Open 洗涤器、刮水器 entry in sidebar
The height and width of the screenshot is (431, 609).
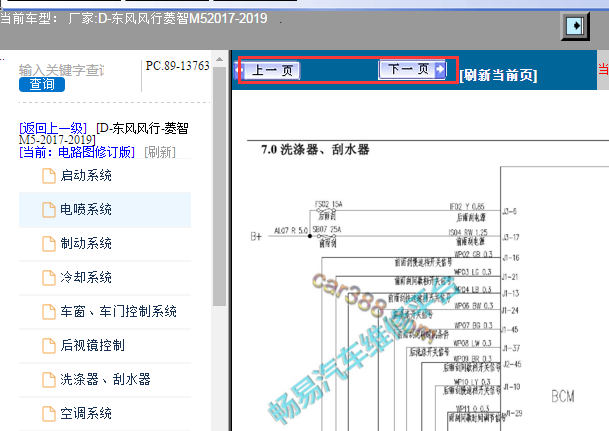(105, 379)
